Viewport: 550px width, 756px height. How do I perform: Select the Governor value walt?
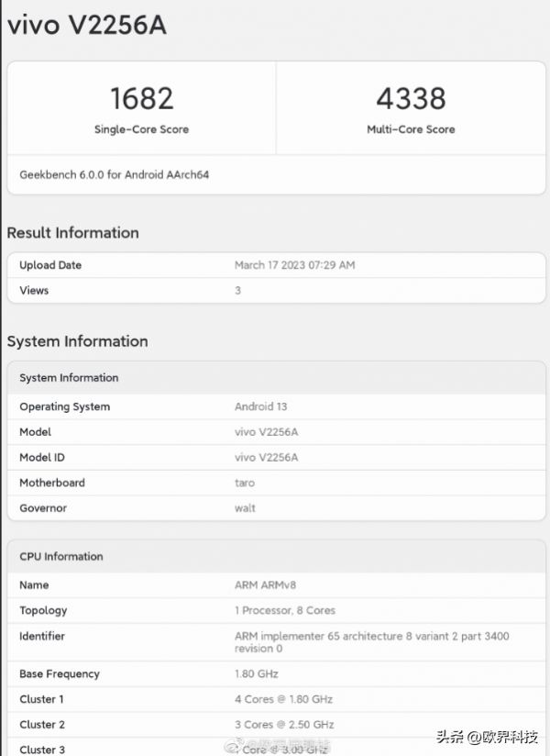pyautogui.click(x=245, y=508)
